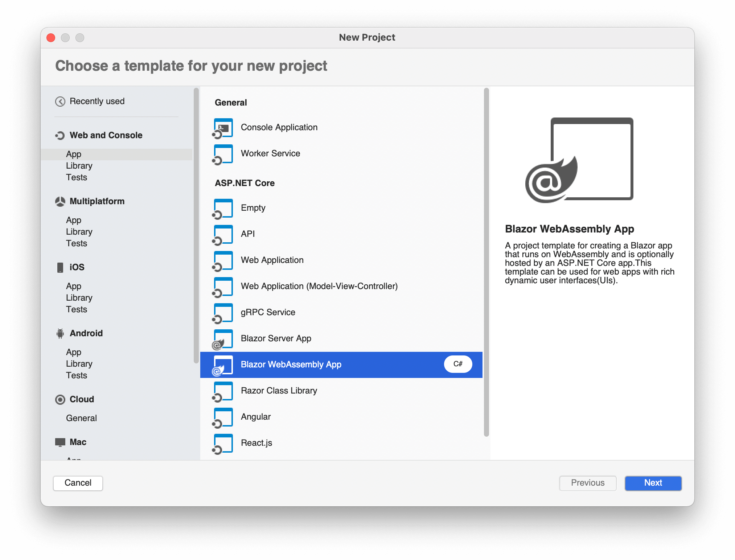Select Library under Multiplatform
This screenshot has height=560, width=735.
pyautogui.click(x=79, y=232)
